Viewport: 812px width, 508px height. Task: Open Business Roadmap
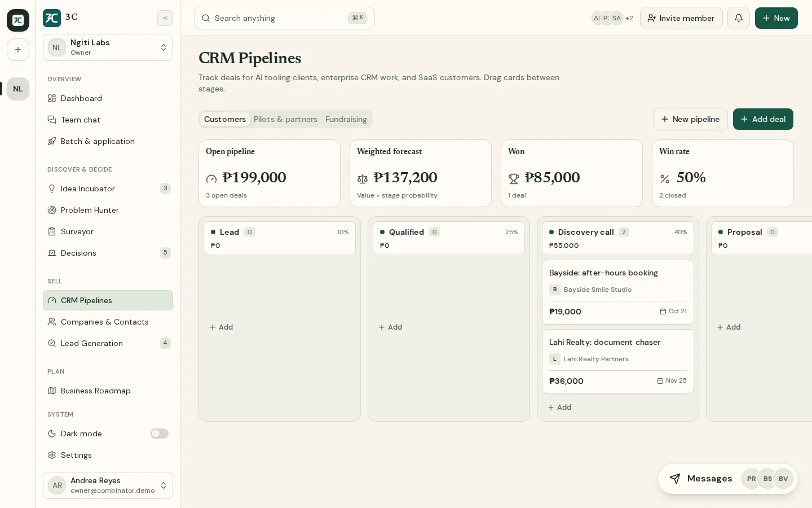pyautogui.click(x=108, y=391)
